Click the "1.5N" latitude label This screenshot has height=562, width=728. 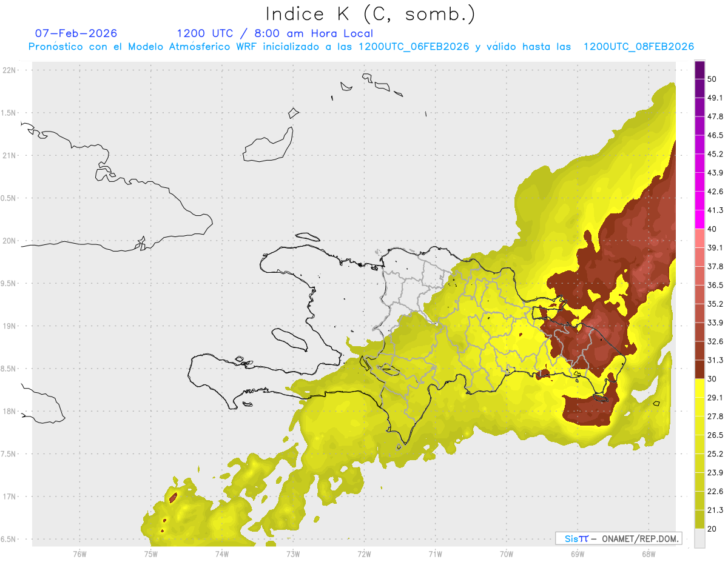coord(8,113)
